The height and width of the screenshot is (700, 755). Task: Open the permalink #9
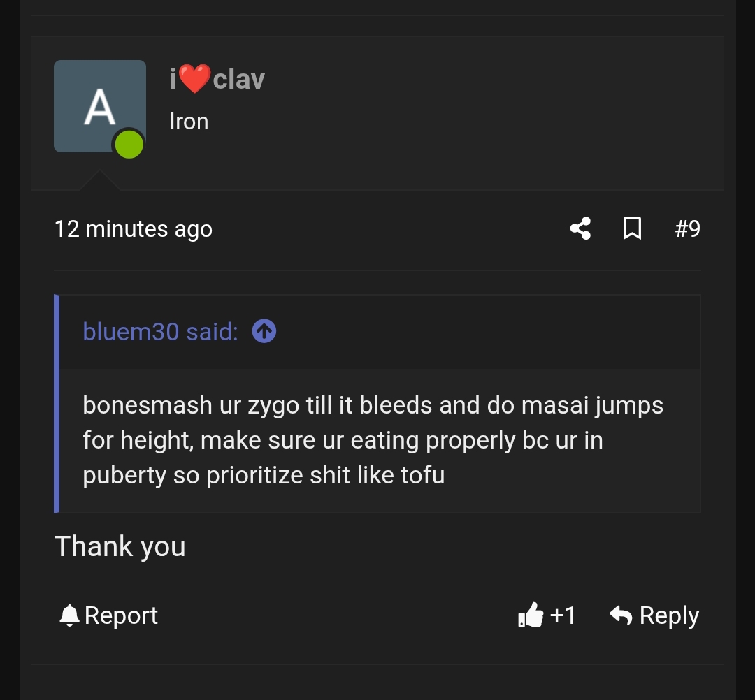pos(687,228)
